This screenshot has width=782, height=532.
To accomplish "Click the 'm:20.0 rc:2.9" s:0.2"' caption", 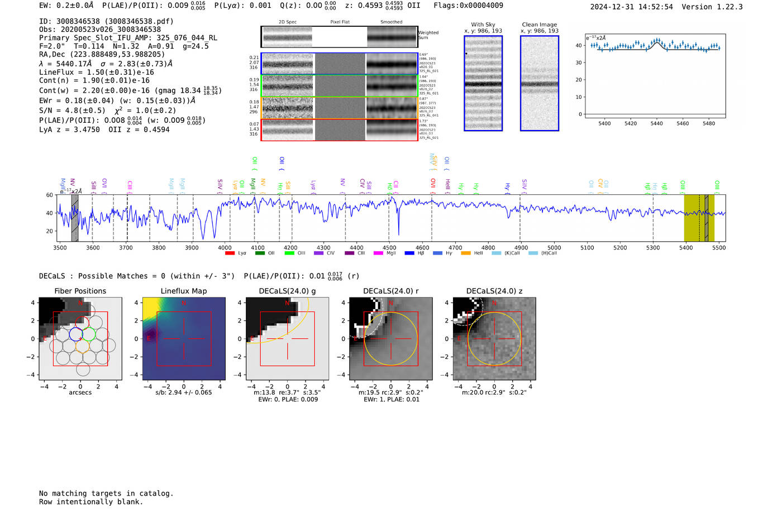I will [494, 392].
